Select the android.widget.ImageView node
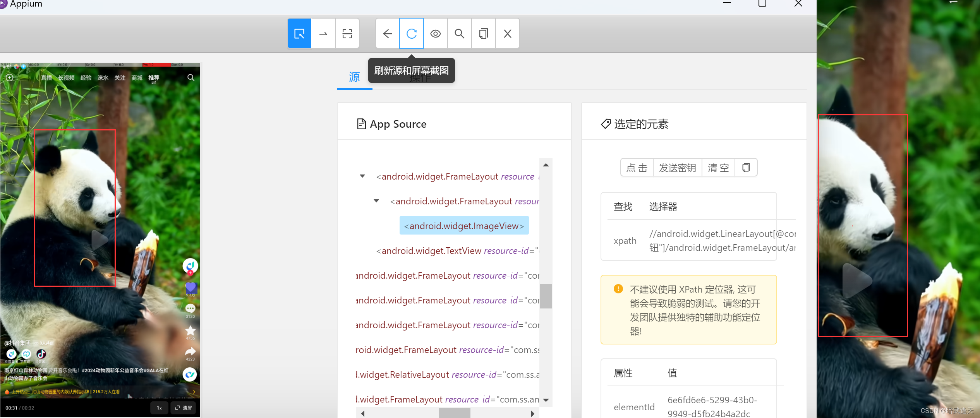The width and height of the screenshot is (980, 418). (464, 226)
